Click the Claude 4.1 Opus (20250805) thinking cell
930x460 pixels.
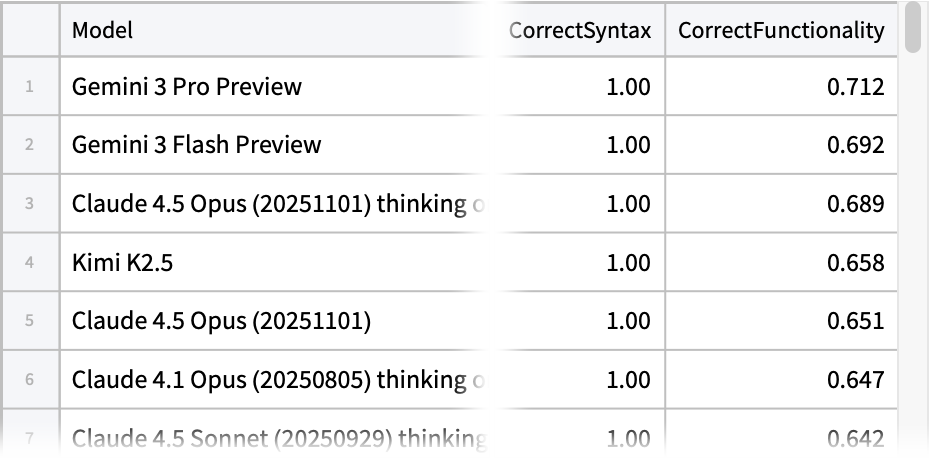[275, 380]
